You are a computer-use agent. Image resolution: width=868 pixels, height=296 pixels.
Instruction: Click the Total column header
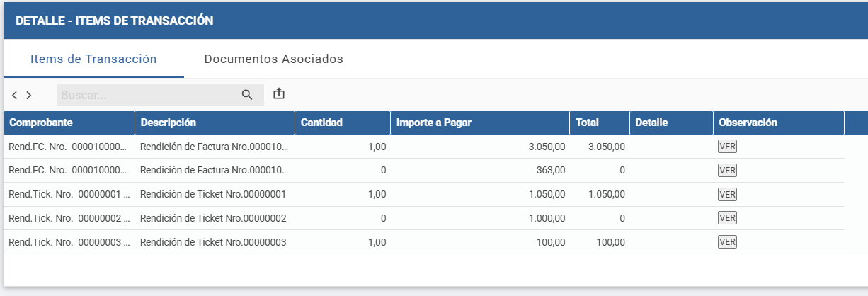click(x=587, y=123)
